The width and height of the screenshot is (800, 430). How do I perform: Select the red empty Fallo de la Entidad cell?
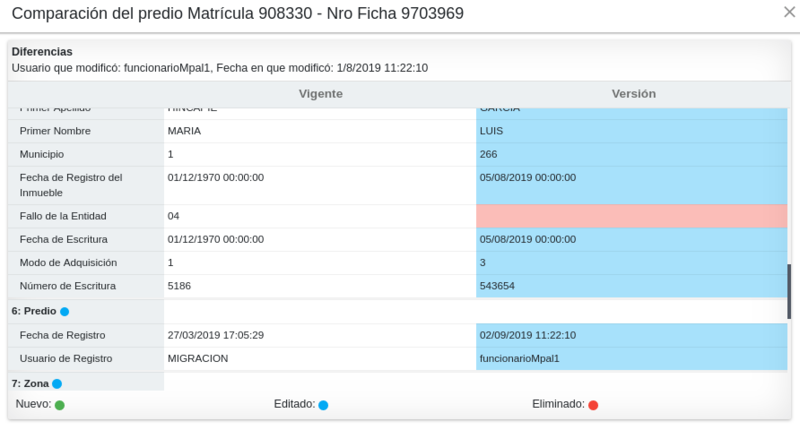pos(631,216)
